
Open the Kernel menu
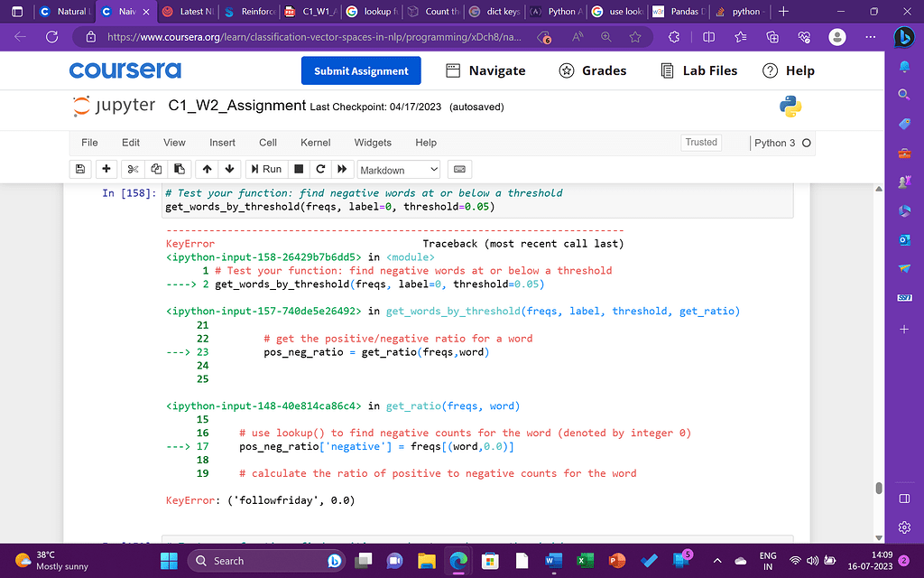coord(315,143)
